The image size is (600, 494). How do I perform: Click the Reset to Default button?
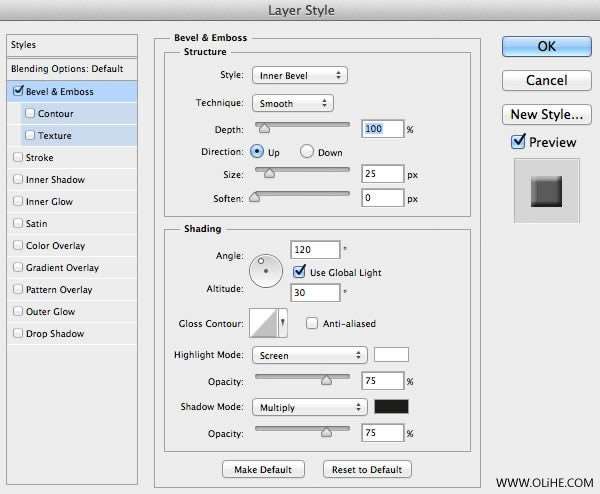pos(367,469)
